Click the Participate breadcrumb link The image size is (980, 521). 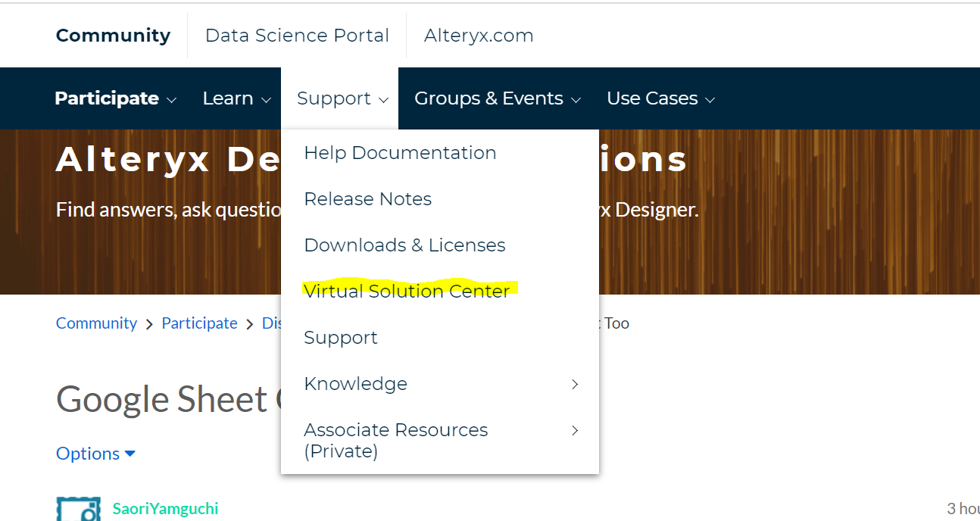pos(199,323)
